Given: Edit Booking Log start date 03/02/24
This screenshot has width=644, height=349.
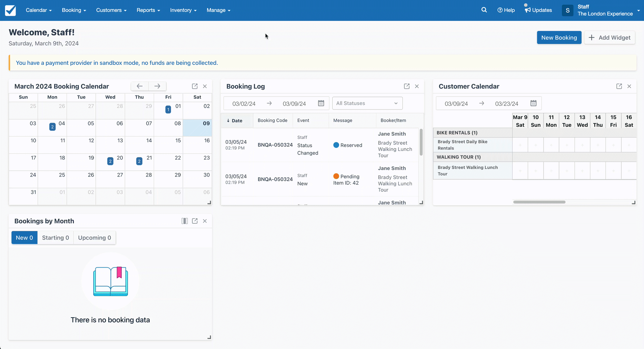Looking at the screenshot, I should (x=244, y=103).
